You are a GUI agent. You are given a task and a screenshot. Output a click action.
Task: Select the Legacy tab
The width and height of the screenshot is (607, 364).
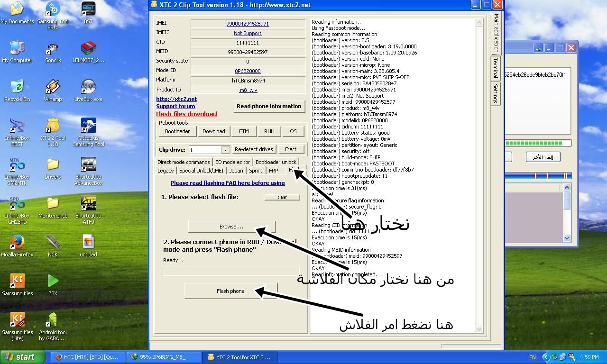tap(166, 171)
